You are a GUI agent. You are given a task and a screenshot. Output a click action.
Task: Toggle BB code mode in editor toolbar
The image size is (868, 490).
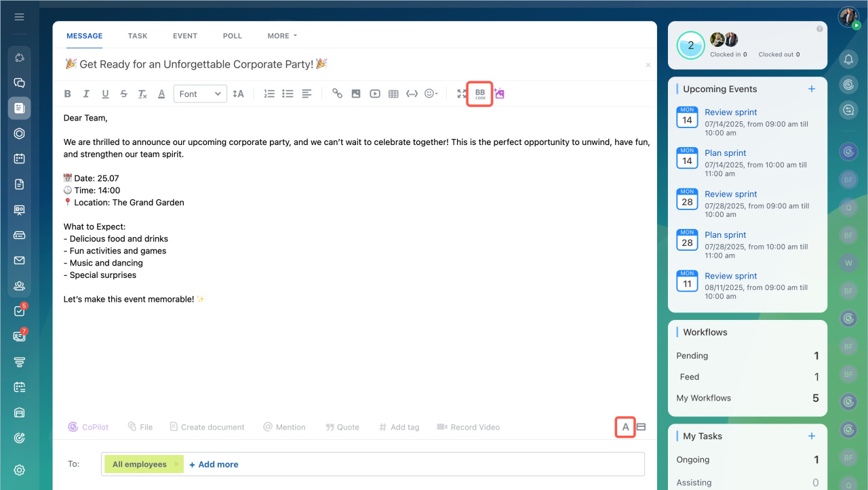click(x=480, y=94)
